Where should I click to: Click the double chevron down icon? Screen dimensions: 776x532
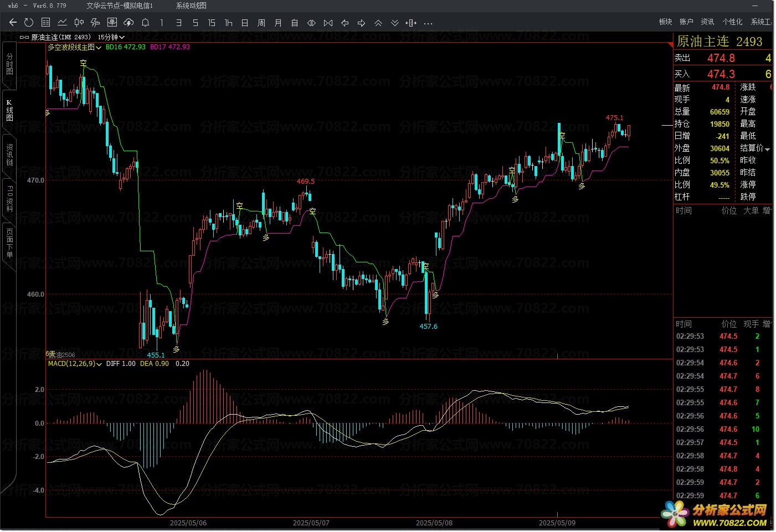394,23
